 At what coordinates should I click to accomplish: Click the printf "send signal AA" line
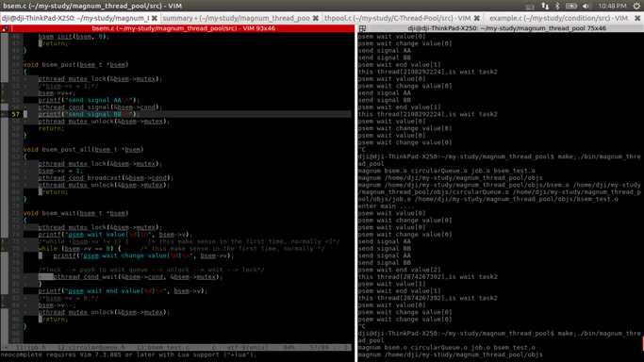click(x=89, y=100)
